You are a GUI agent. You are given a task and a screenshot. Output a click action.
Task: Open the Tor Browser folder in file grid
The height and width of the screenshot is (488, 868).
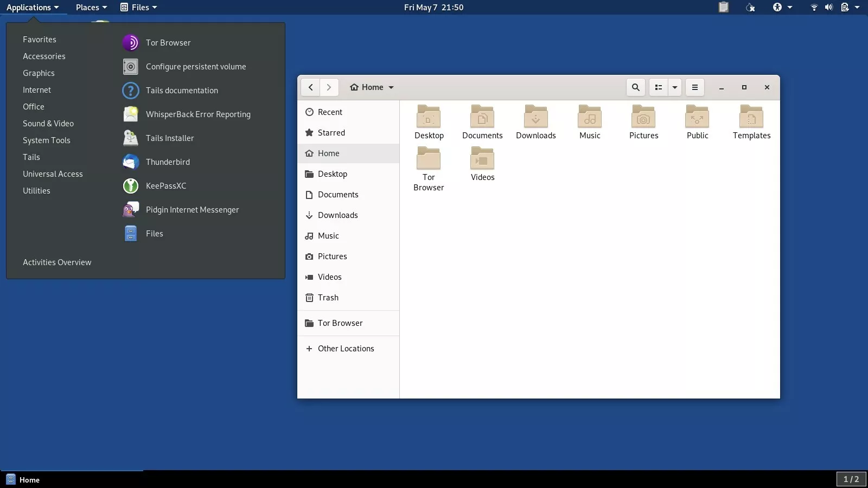pos(429,158)
